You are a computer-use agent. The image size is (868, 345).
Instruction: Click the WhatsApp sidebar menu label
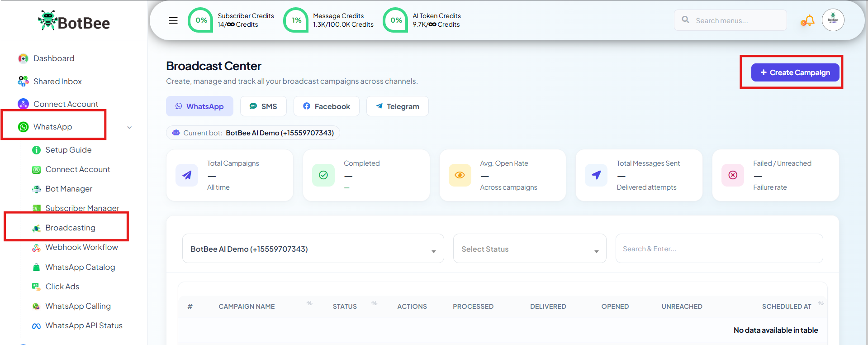pos(52,127)
